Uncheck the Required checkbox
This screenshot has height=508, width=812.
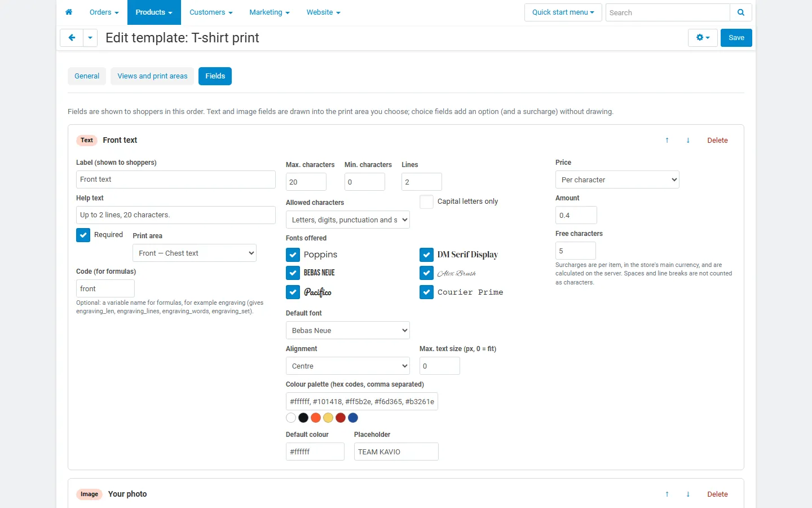pos(83,235)
